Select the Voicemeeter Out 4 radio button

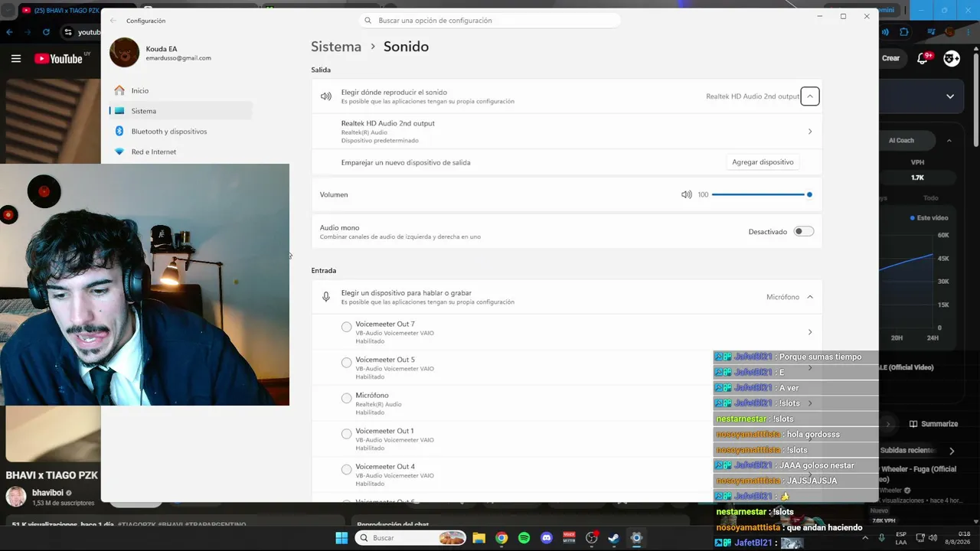347,469
